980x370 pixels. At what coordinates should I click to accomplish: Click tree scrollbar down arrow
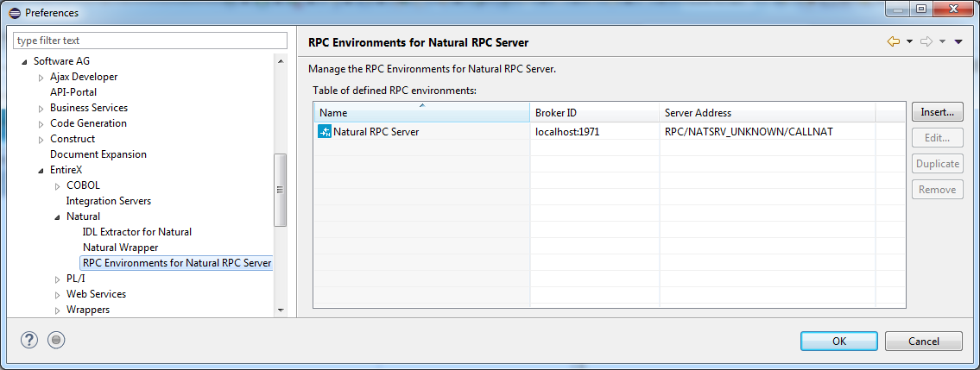pyautogui.click(x=281, y=310)
